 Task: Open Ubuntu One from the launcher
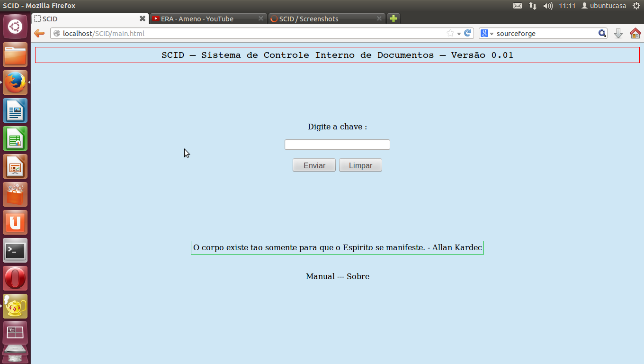15,222
